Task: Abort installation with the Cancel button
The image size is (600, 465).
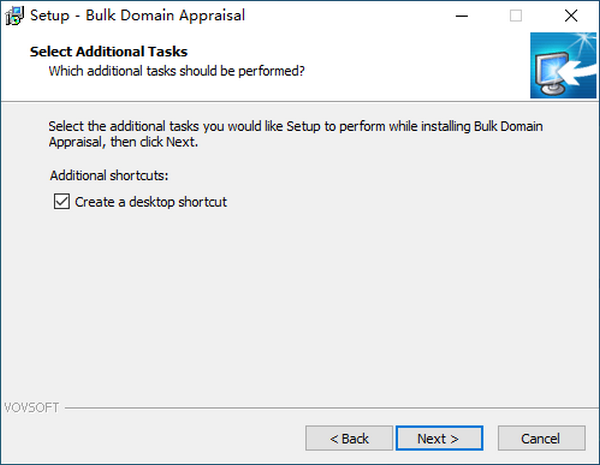Action: pos(541,438)
